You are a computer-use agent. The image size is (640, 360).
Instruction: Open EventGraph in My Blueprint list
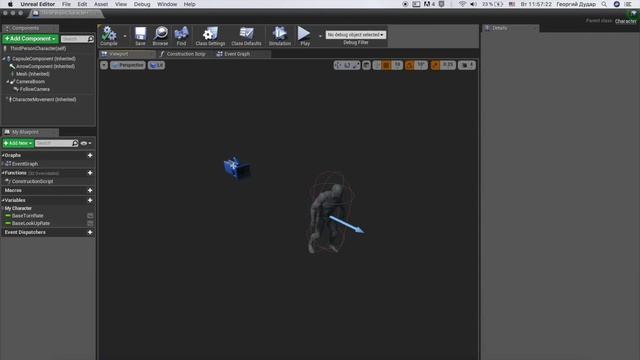click(24, 164)
